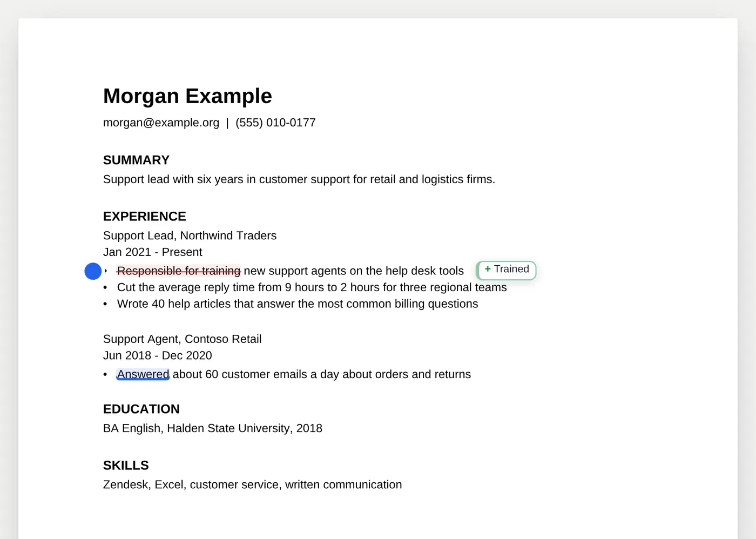Image resolution: width=756 pixels, height=539 pixels.
Task: Click the SKILLS section heading
Action: point(126,465)
